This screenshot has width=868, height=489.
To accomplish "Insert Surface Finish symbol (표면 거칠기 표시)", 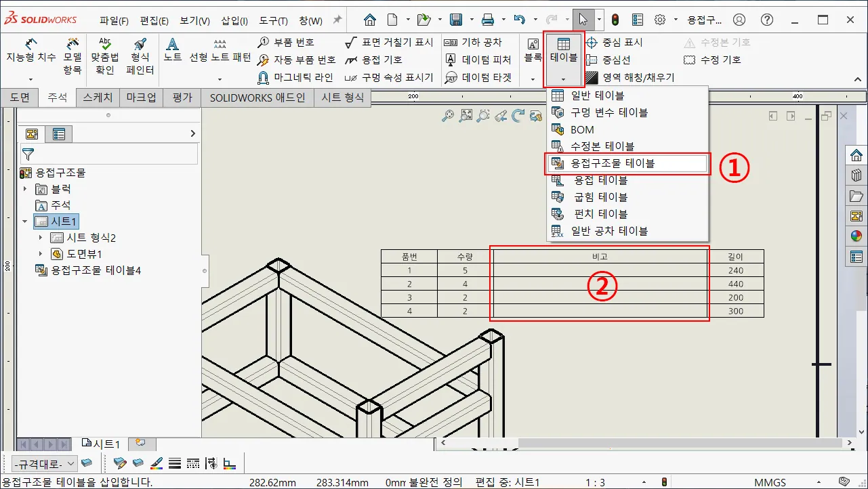I will [x=389, y=42].
